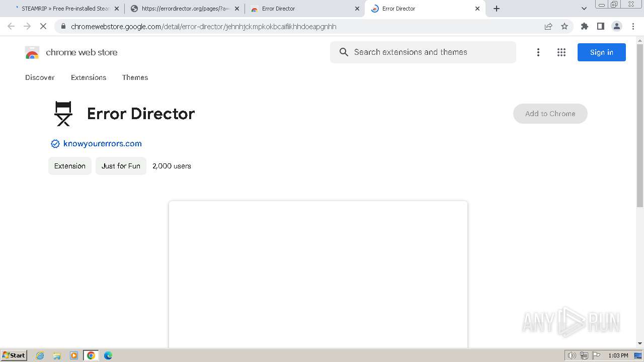Click the scrollbar down arrow
Image resolution: width=644 pixels, height=362 pixels.
click(x=640, y=343)
